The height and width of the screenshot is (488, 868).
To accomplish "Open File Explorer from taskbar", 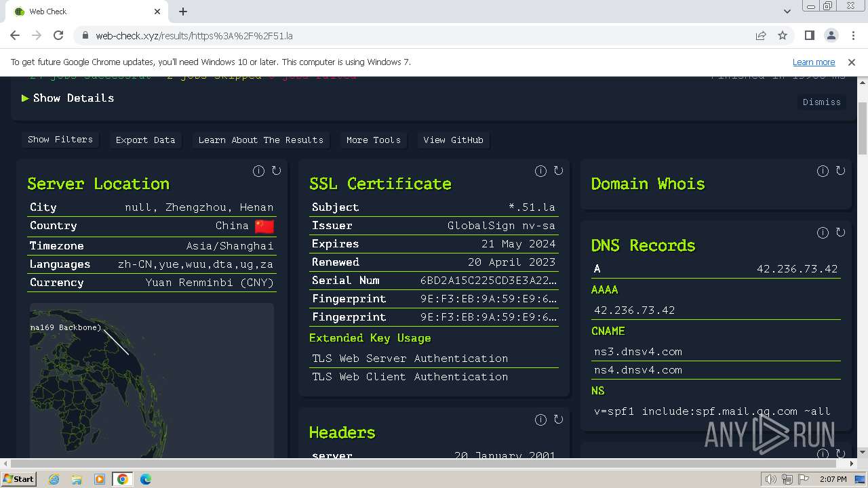I will click(x=77, y=479).
